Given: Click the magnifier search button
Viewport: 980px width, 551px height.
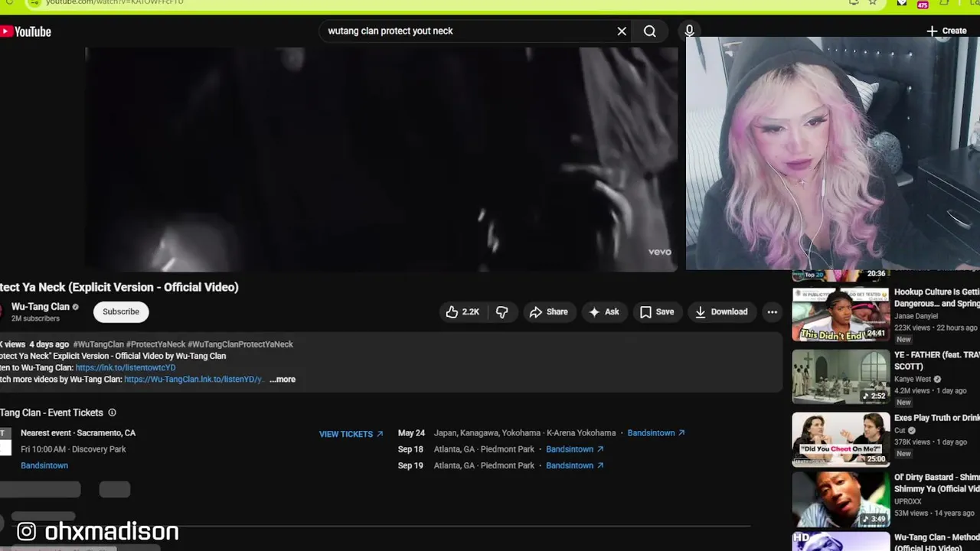Looking at the screenshot, I should click(650, 31).
